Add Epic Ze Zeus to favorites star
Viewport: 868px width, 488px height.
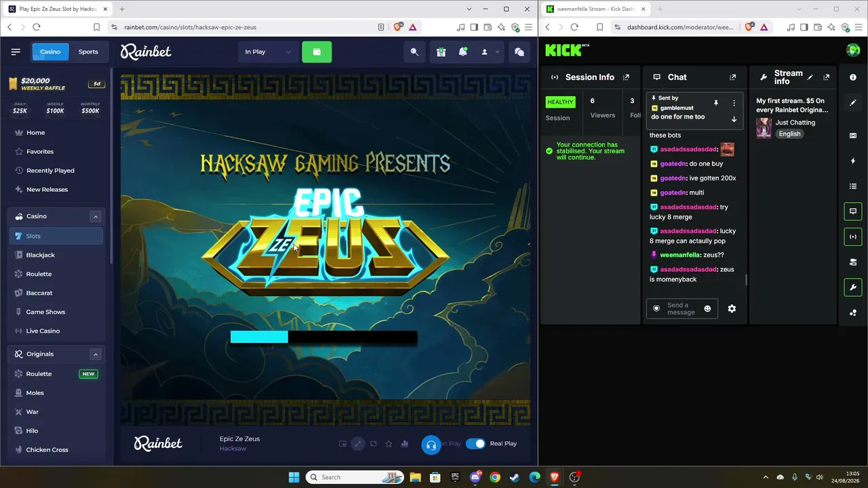point(389,444)
